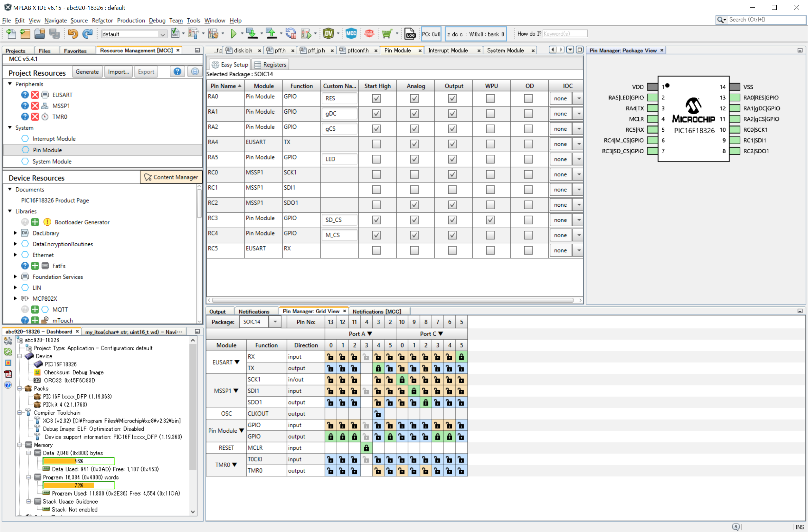The width and height of the screenshot is (808, 532).
Task: Add FatFs library with green plus
Action: click(35, 266)
